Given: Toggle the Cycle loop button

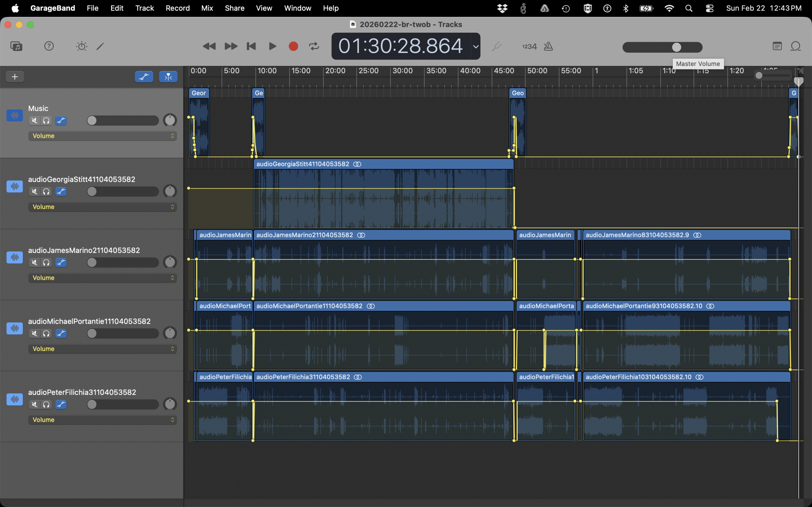Looking at the screenshot, I should [x=314, y=46].
